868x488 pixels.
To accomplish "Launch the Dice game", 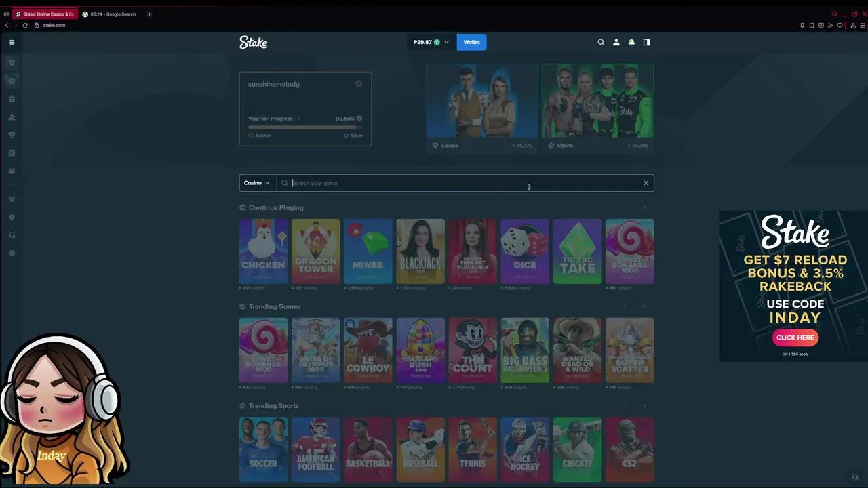I will click(x=525, y=251).
